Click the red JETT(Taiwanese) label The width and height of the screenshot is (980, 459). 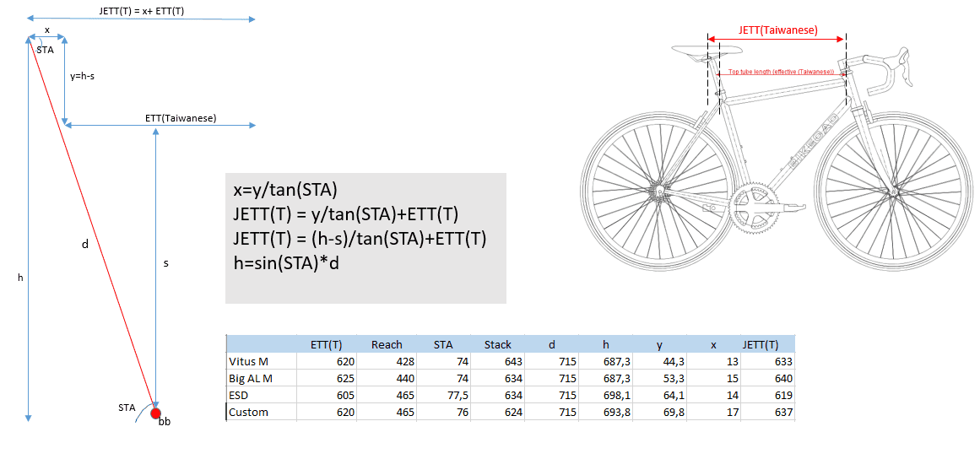click(777, 30)
